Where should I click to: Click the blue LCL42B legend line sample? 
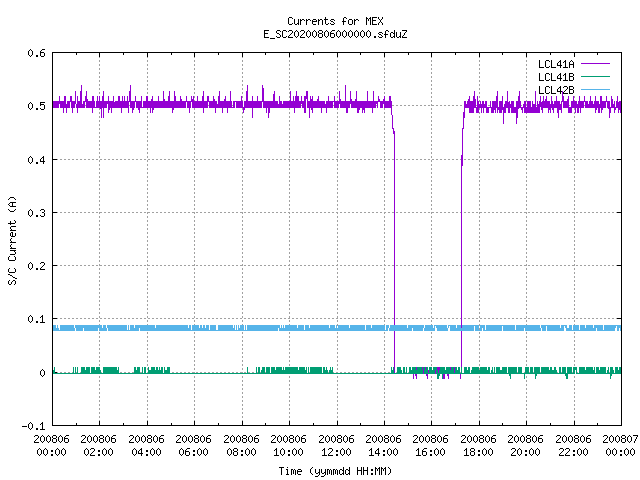(x=595, y=89)
